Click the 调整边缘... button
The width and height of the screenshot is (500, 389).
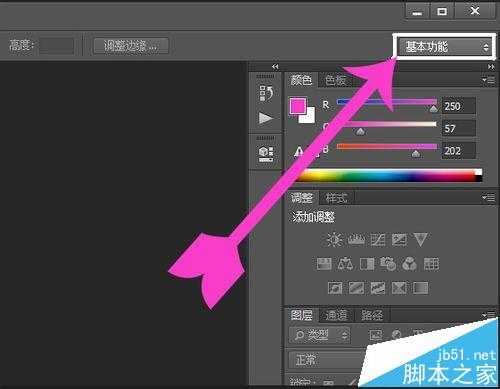tap(131, 46)
